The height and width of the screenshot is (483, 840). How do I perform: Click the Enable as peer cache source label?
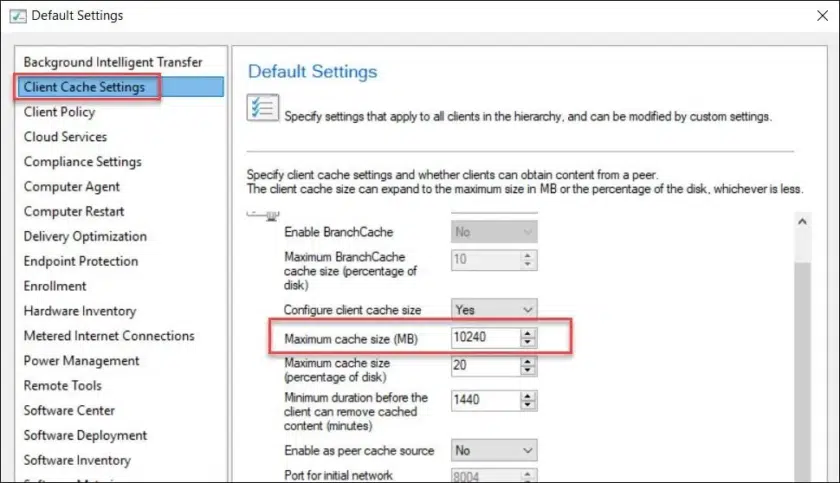[359, 451]
